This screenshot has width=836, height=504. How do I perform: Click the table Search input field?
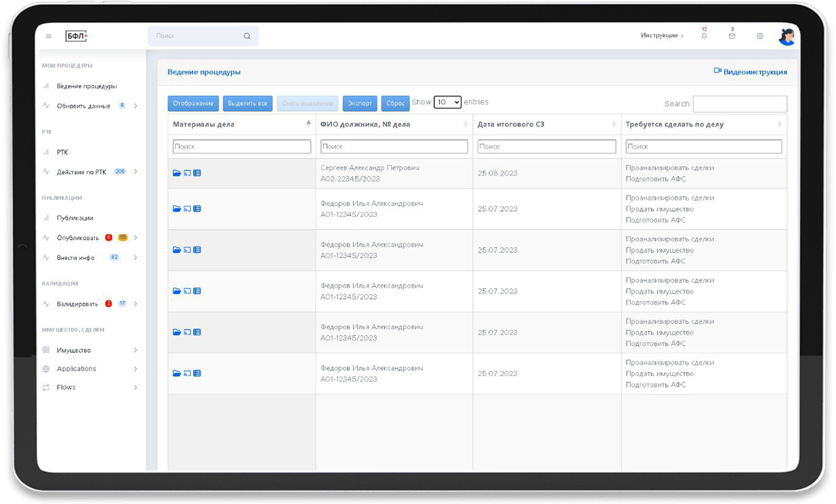click(x=740, y=104)
